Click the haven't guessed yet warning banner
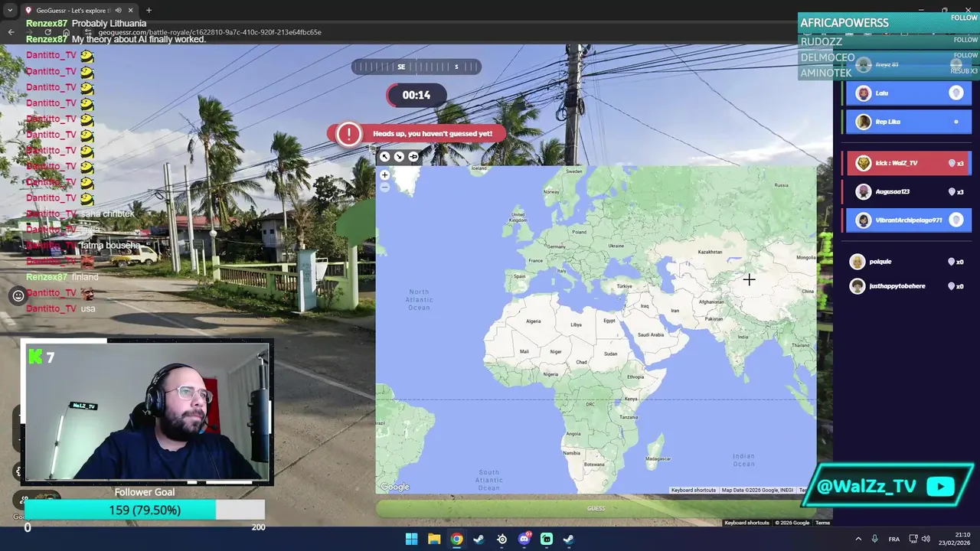Image resolution: width=980 pixels, height=551 pixels. pos(416,134)
